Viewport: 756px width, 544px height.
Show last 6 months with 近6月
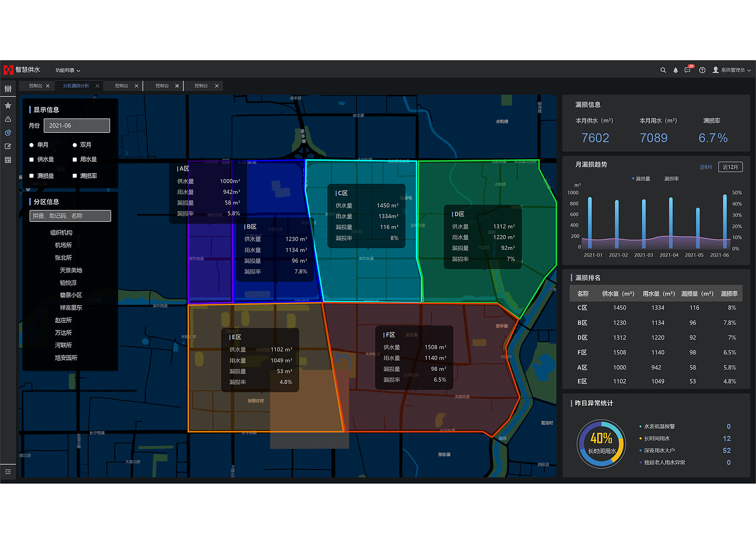point(706,167)
